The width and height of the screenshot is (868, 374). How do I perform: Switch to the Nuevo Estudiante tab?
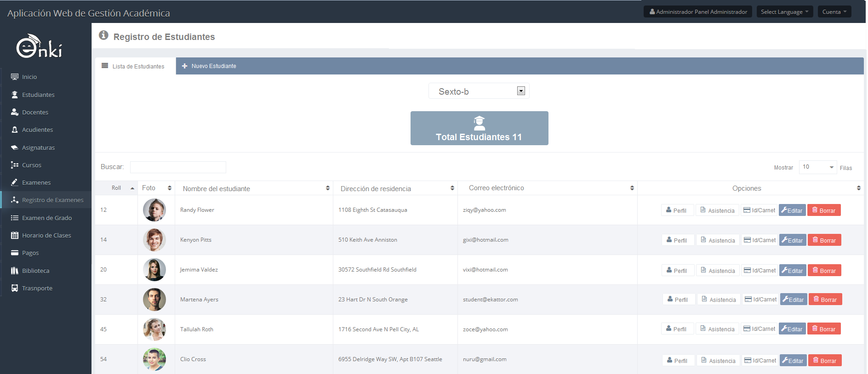point(209,66)
